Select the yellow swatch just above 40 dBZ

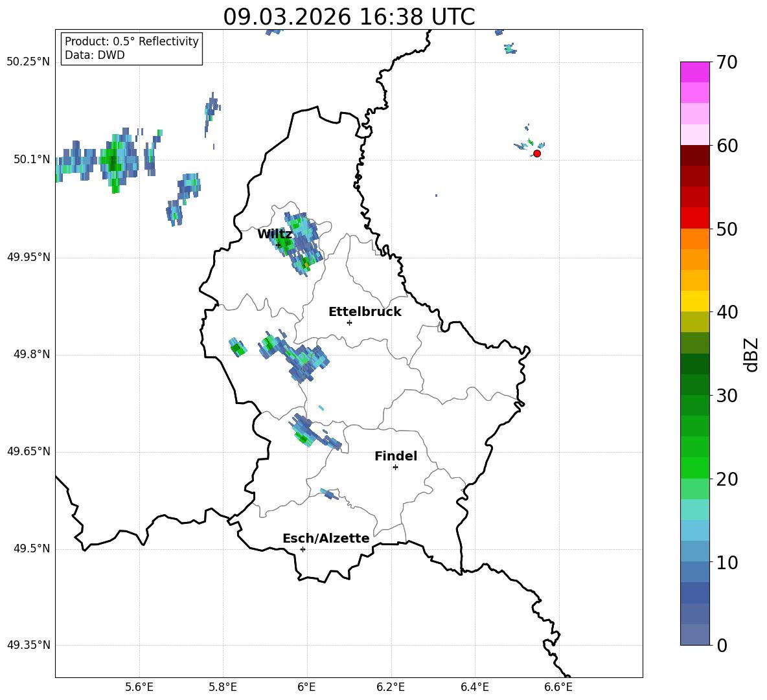tap(694, 300)
